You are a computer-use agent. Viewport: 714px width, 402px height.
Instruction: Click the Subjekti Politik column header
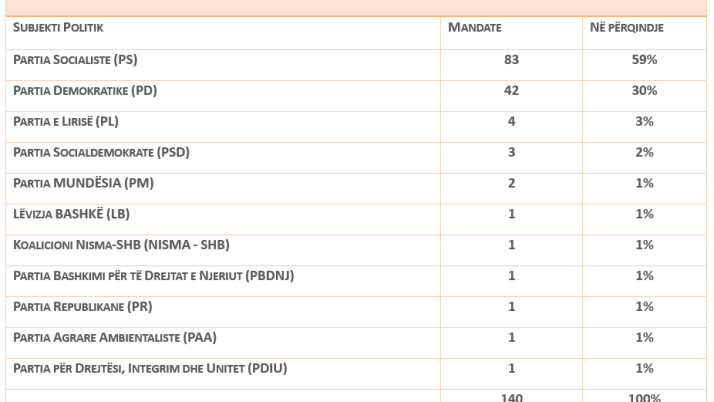[58, 27]
